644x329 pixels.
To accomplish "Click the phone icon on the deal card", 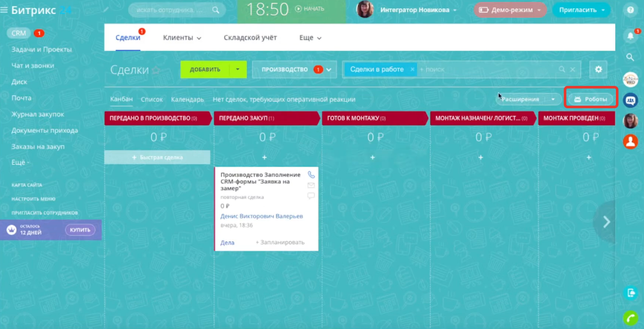I will [311, 175].
